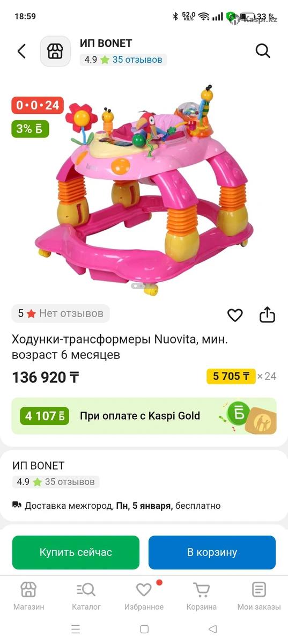The height and width of the screenshot is (644, 288).
Task: Go to Избранное tab
Action: click(x=144, y=596)
